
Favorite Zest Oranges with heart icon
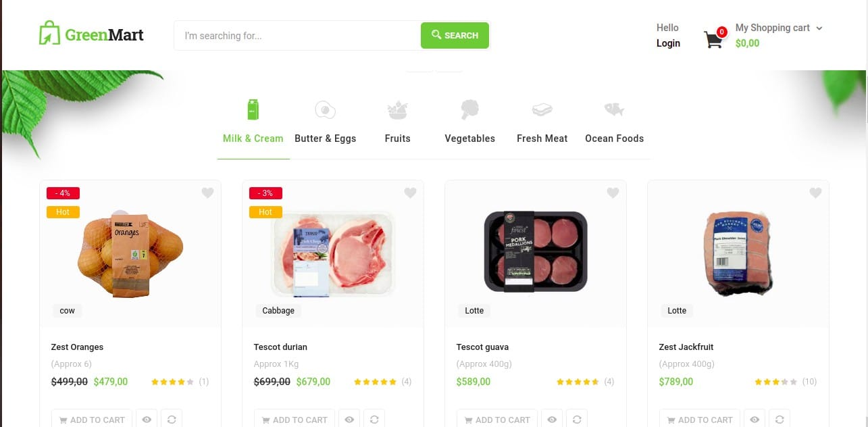(207, 193)
